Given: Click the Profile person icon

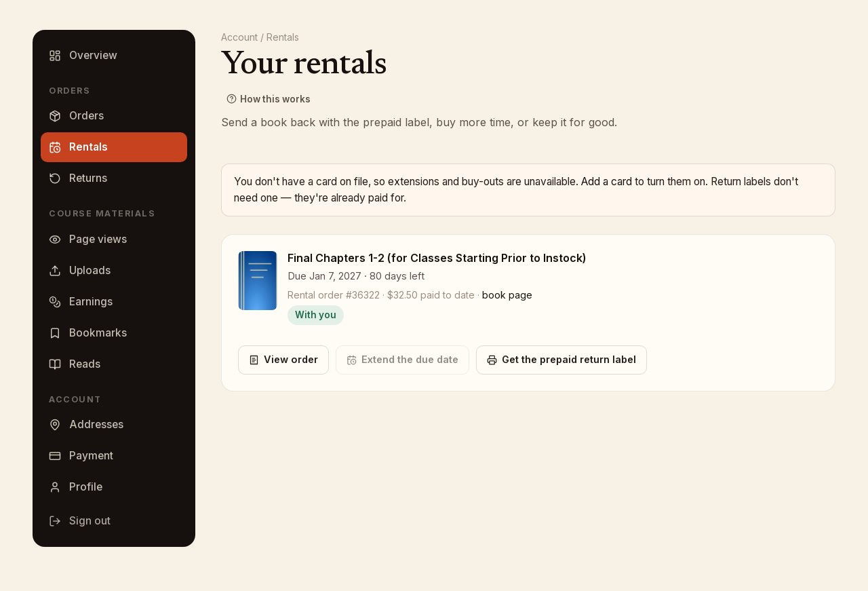Looking at the screenshot, I should (x=55, y=487).
